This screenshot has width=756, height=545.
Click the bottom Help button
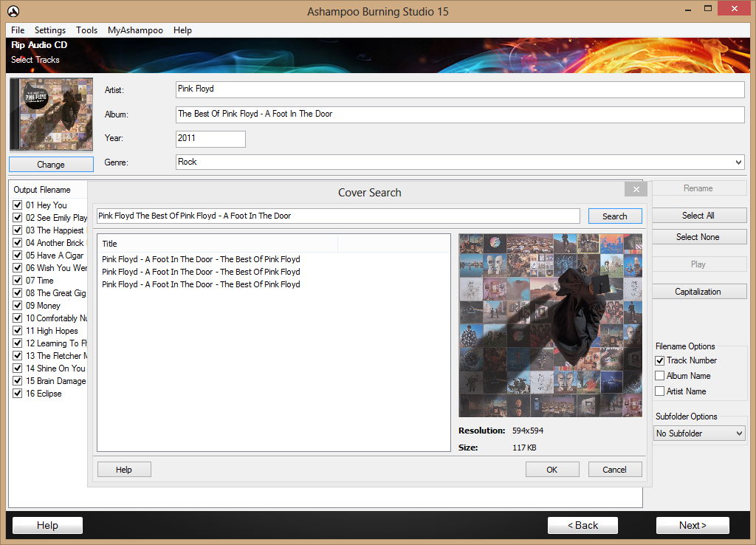coord(47,525)
